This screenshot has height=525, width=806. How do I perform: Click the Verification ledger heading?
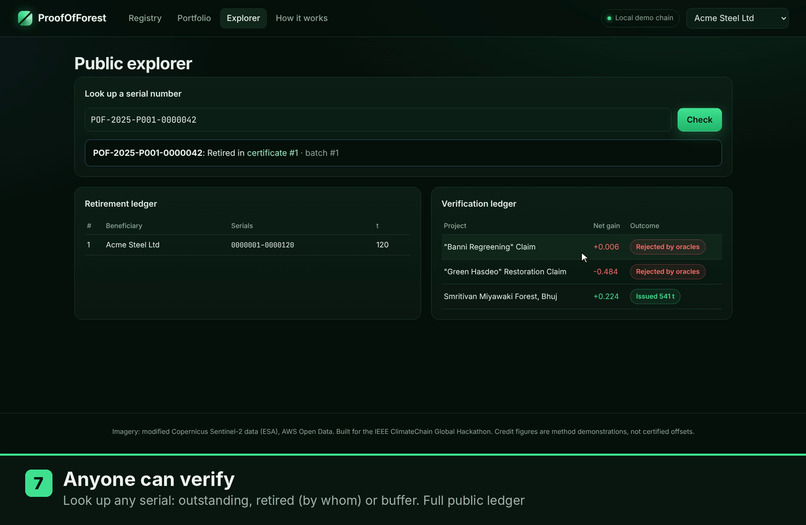(x=479, y=204)
